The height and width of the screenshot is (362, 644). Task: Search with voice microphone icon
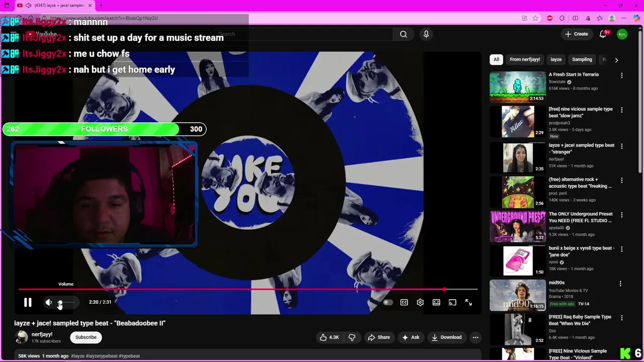click(426, 34)
